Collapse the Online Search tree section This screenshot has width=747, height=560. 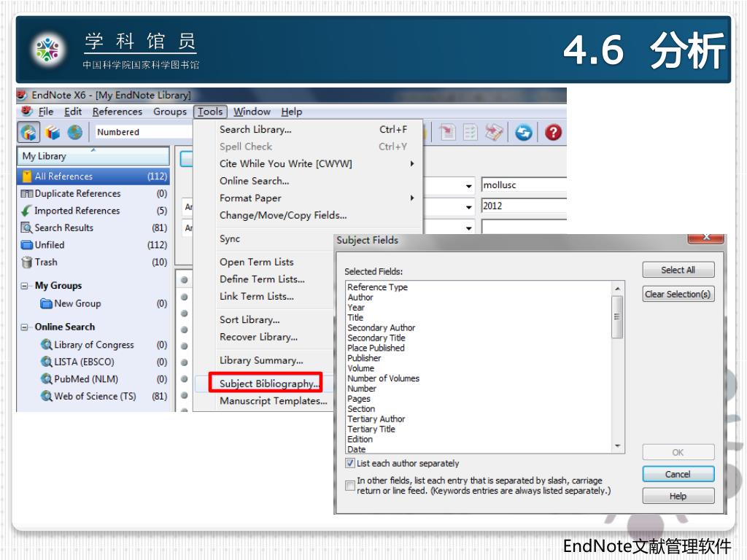click(x=24, y=327)
